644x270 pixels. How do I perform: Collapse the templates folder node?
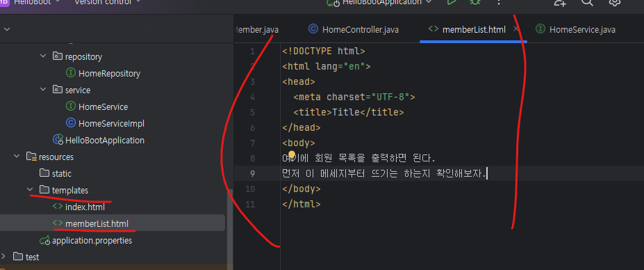point(30,190)
